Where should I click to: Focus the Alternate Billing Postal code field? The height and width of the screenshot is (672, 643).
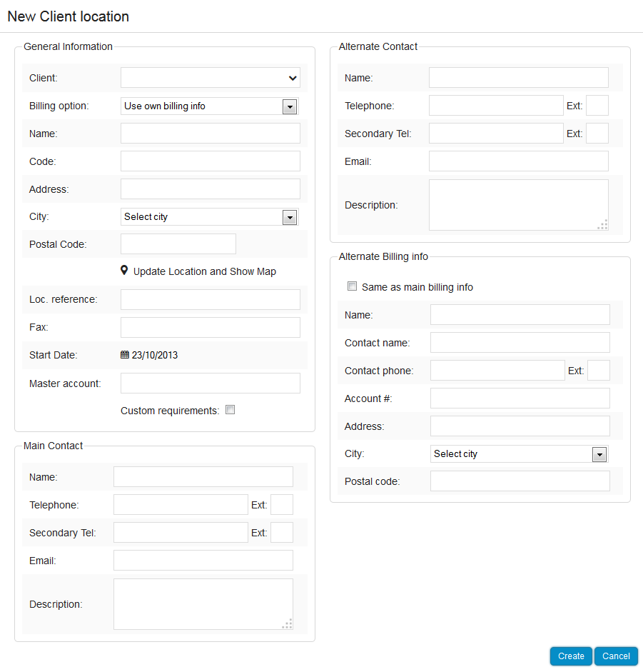[520, 481]
